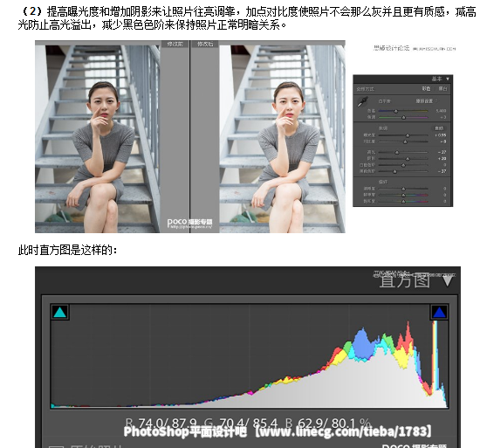The width and height of the screenshot is (480, 448).
Task: Click the 饱和度 saturation slider handle
Action: tap(403, 202)
